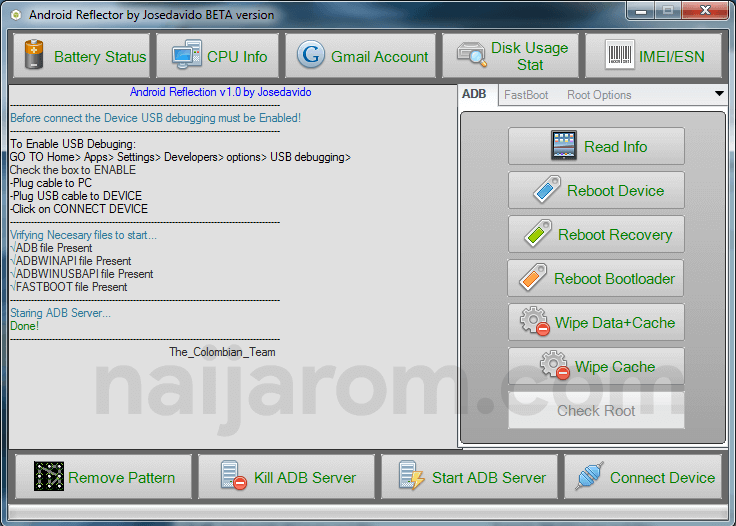Click the Read Info button label
Viewport: 736px width, 526px height.
tap(615, 147)
